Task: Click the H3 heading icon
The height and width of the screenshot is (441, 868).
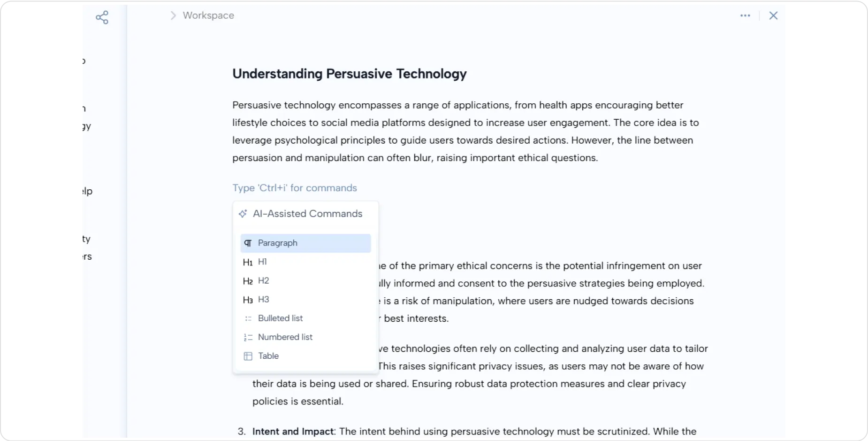Action: point(248,300)
